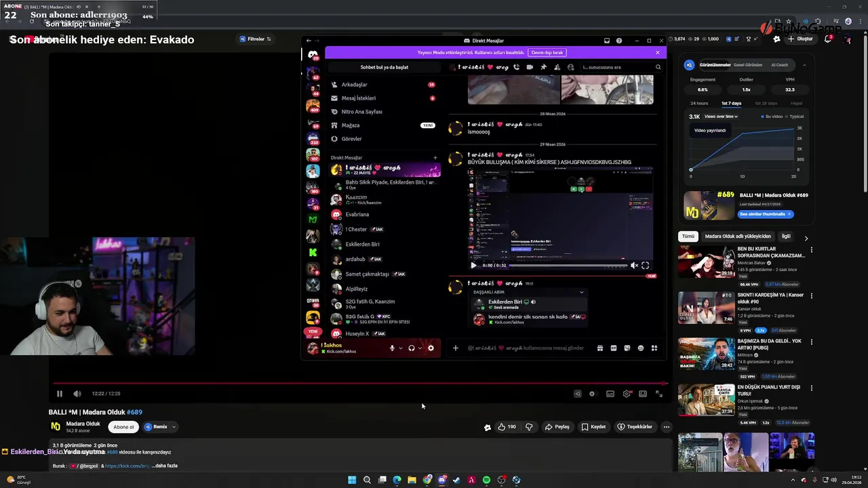Open microphone input options arrow in Discord
This screenshot has width=868, height=488.
click(401, 348)
